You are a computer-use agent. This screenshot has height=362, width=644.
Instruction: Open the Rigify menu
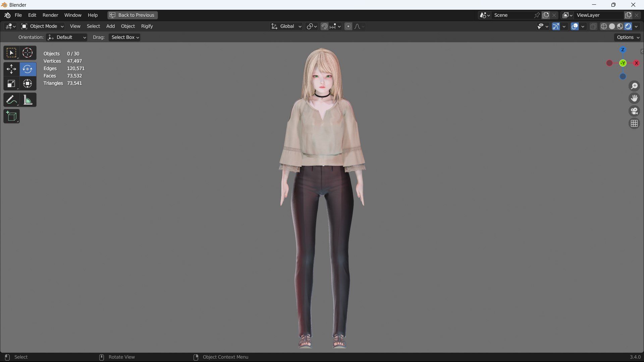tap(147, 26)
